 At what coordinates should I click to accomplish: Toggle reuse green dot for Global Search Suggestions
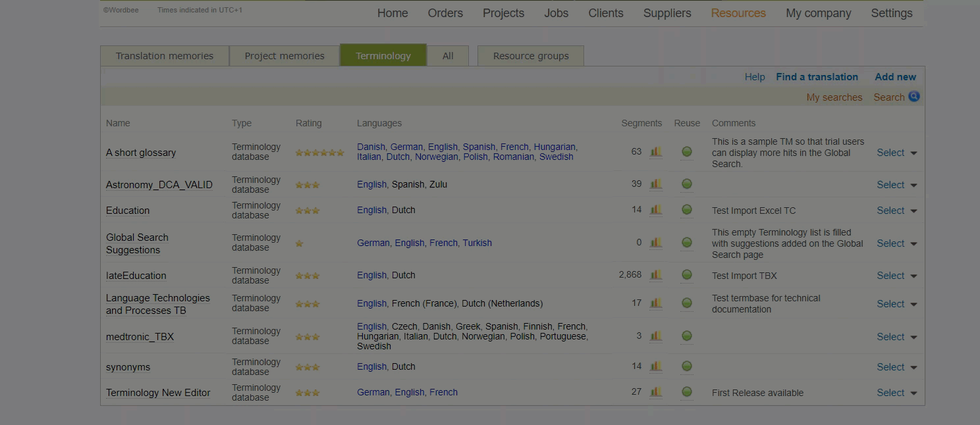[686, 243]
